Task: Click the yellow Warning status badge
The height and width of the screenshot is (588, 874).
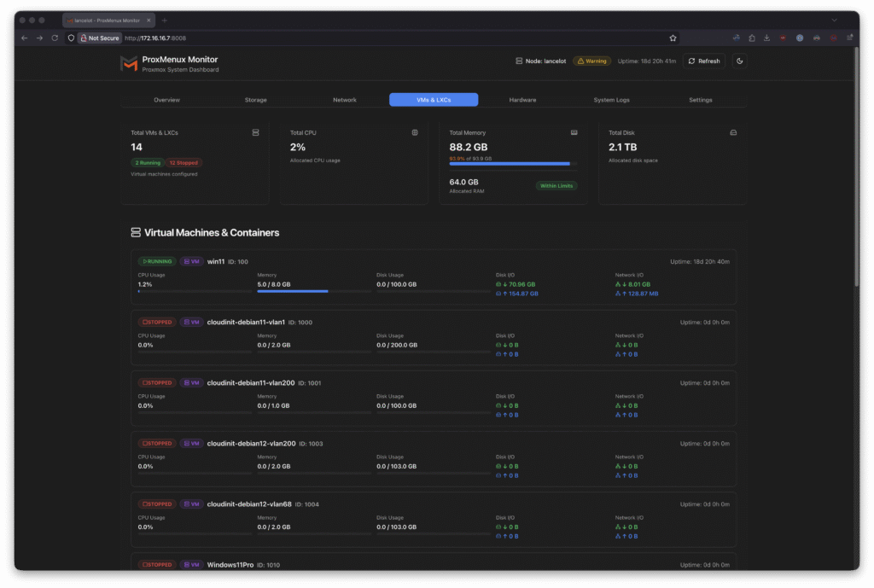Action: tap(591, 61)
